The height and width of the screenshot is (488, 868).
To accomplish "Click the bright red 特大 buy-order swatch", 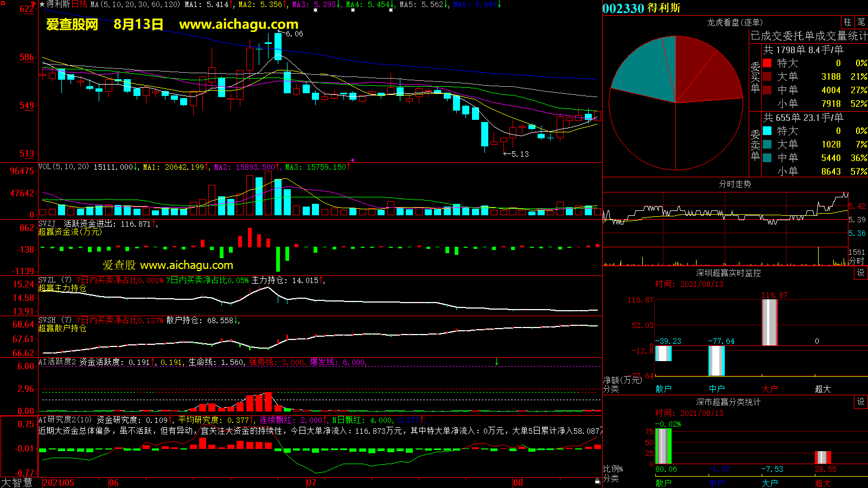I will coord(767,63).
